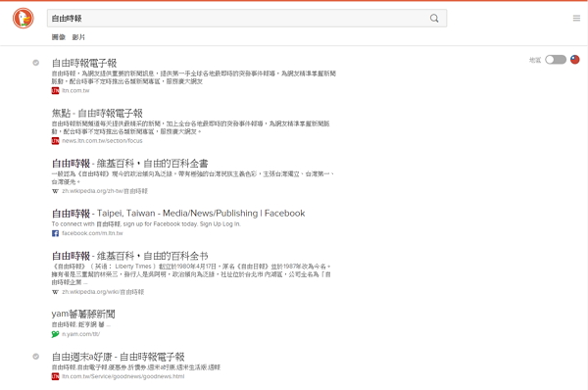Open the 自由時報電子報 result title

pos(84,63)
